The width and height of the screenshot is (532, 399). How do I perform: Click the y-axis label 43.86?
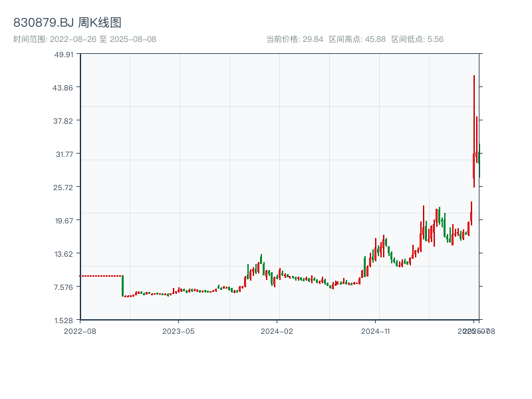coord(63,88)
